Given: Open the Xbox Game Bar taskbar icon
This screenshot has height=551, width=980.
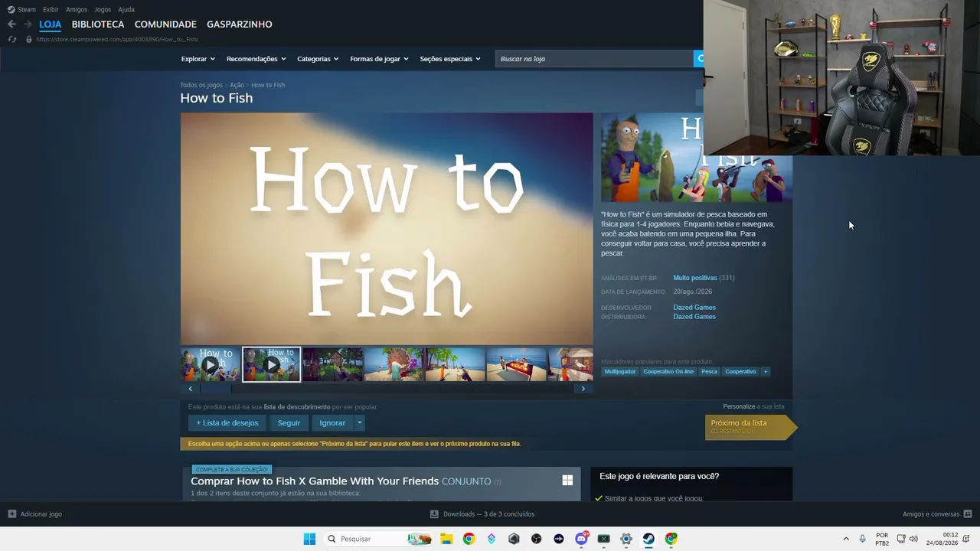Looking at the screenshot, I should click(603, 539).
